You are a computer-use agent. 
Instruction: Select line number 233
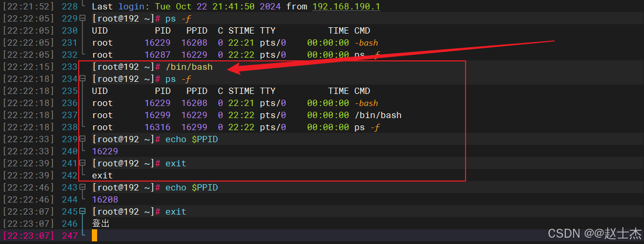coord(69,67)
